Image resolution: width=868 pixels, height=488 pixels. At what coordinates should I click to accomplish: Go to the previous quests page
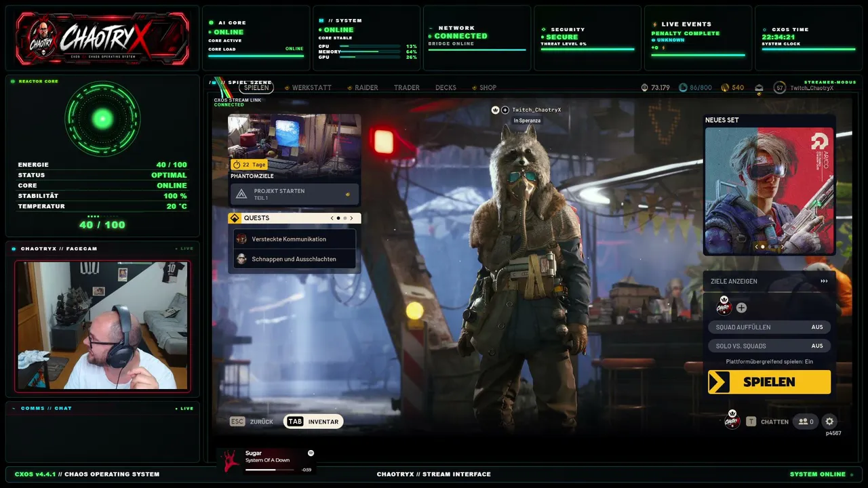point(332,218)
